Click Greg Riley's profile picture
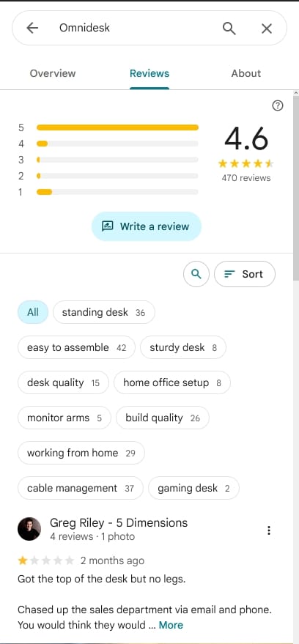Screen dimensions: 299x644 pos(29,529)
